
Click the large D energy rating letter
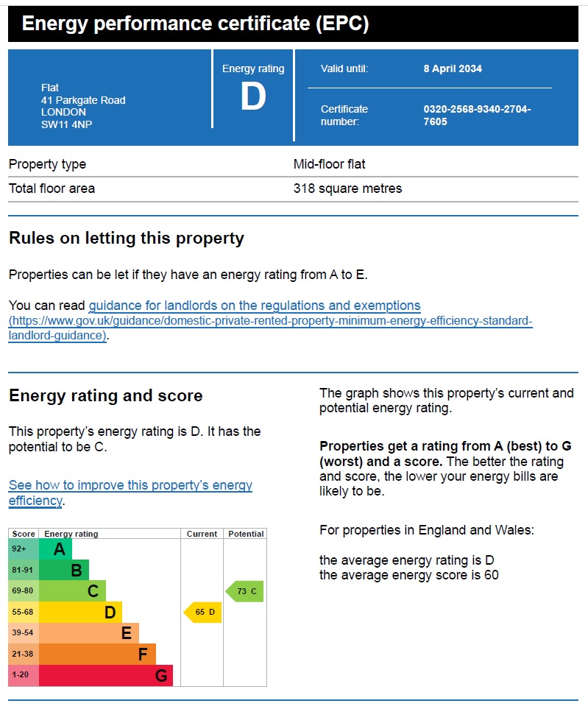tap(253, 98)
